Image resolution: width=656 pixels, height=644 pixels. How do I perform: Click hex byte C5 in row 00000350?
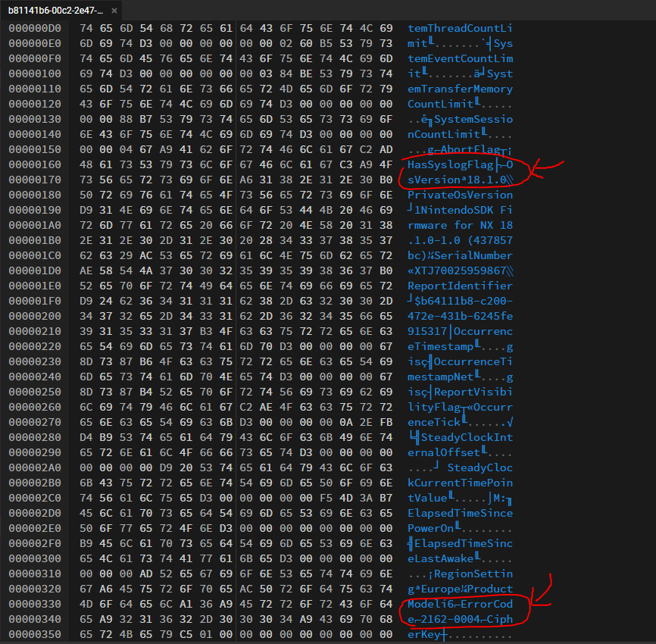[x=186, y=634]
